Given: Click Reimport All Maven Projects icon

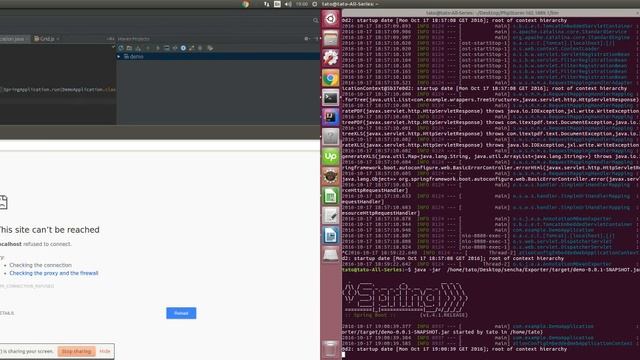Looking at the screenshot, I should [121, 48].
